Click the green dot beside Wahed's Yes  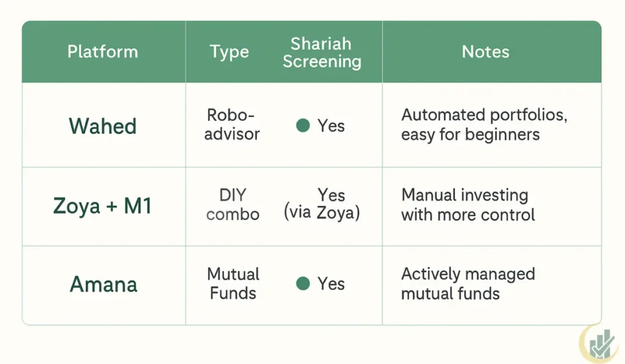point(303,126)
